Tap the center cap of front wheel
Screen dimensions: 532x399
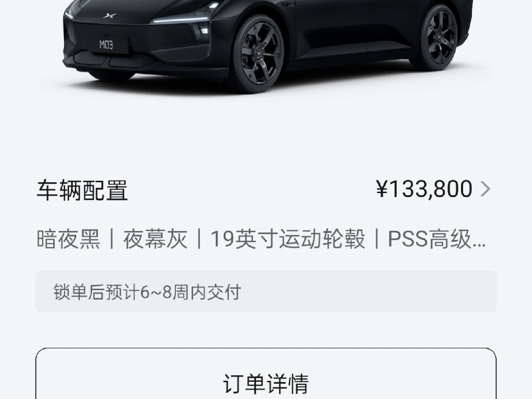[x=260, y=54]
